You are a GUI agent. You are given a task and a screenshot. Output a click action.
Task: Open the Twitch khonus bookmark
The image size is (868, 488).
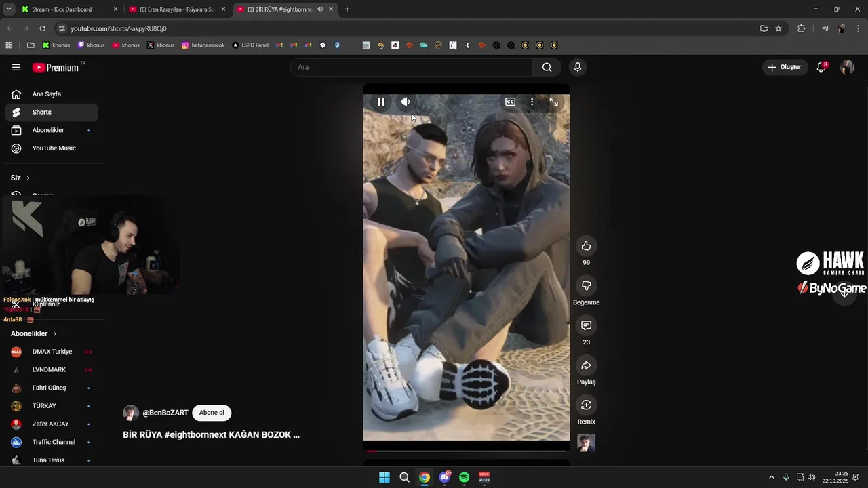(x=92, y=45)
